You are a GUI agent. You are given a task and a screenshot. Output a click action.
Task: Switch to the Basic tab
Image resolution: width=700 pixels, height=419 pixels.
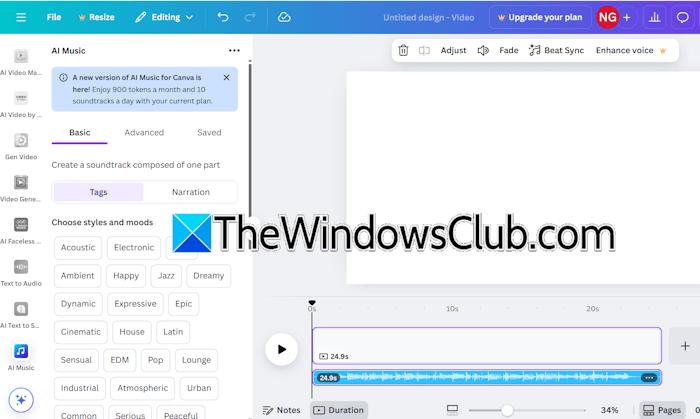coord(79,133)
